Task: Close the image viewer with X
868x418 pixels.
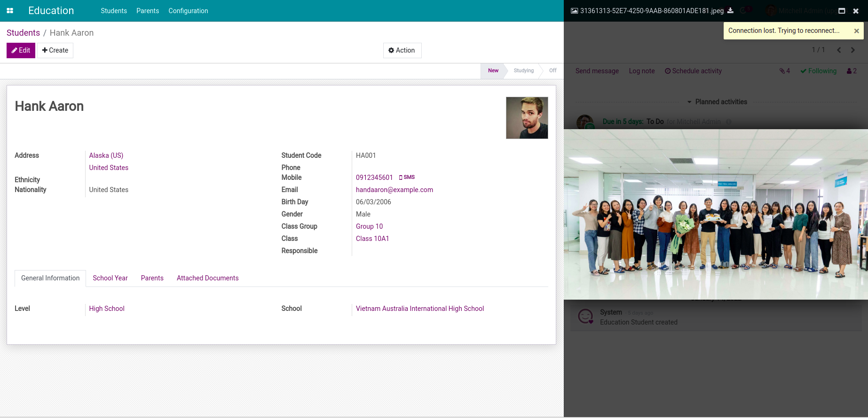Action: click(x=856, y=11)
